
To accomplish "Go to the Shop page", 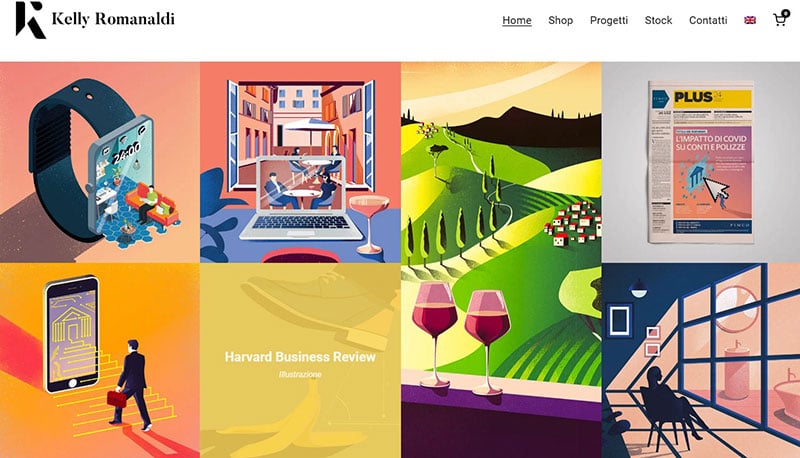I will [560, 20].
